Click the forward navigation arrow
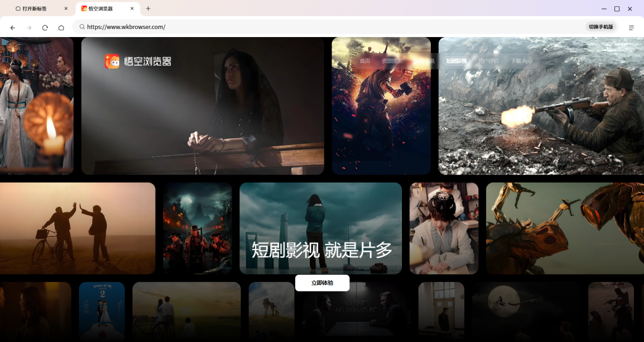This screenshot has height=342, width=644. (x=29, y=27)
